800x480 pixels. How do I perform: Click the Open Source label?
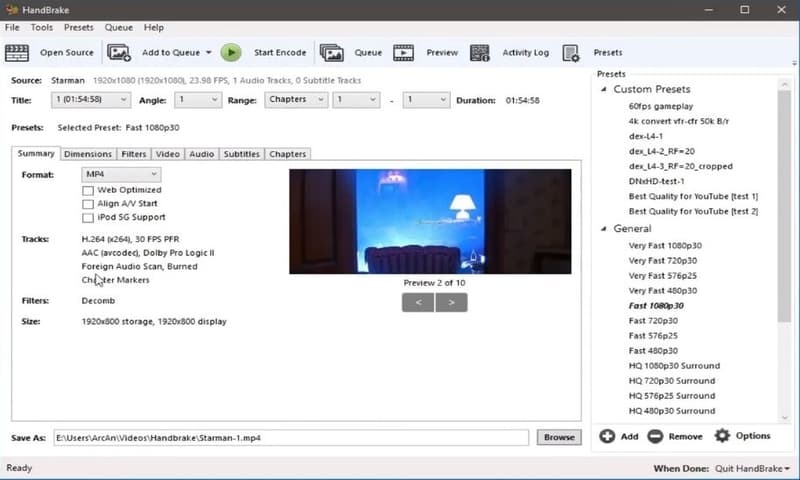(67, 53)
